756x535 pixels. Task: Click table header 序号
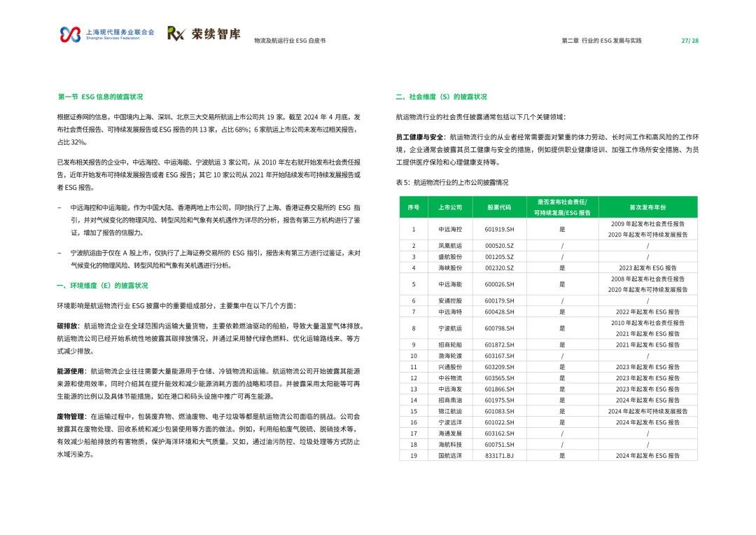413,207
